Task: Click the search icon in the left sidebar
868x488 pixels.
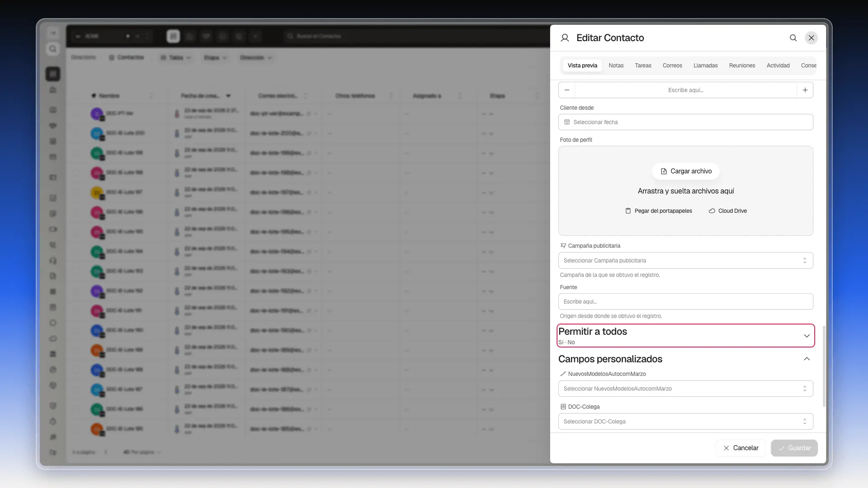Action: [53, 49]
